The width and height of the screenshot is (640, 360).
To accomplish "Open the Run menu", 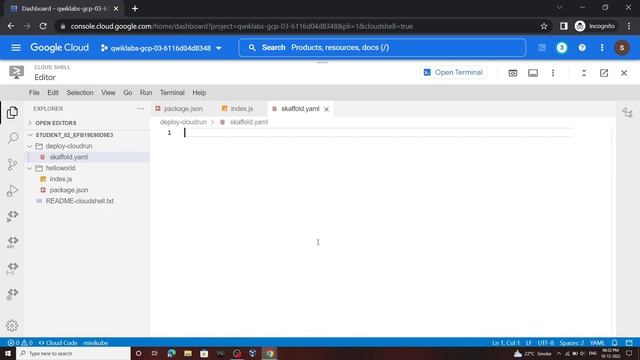I will (x=146, y=93).
